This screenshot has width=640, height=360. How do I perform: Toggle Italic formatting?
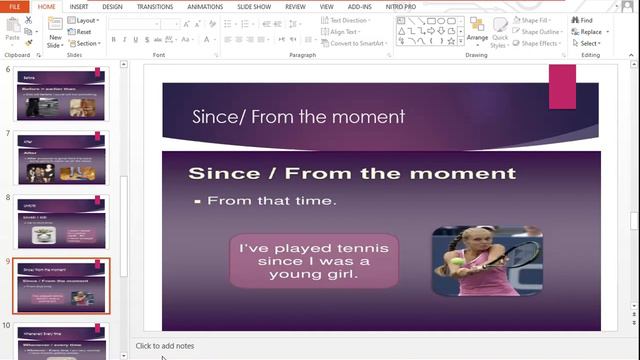(x=124, y=40)
